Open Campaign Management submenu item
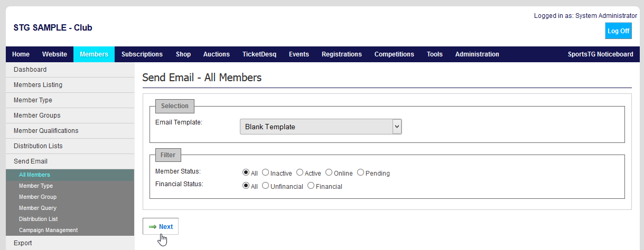644x250 pixels. [48, 230]
